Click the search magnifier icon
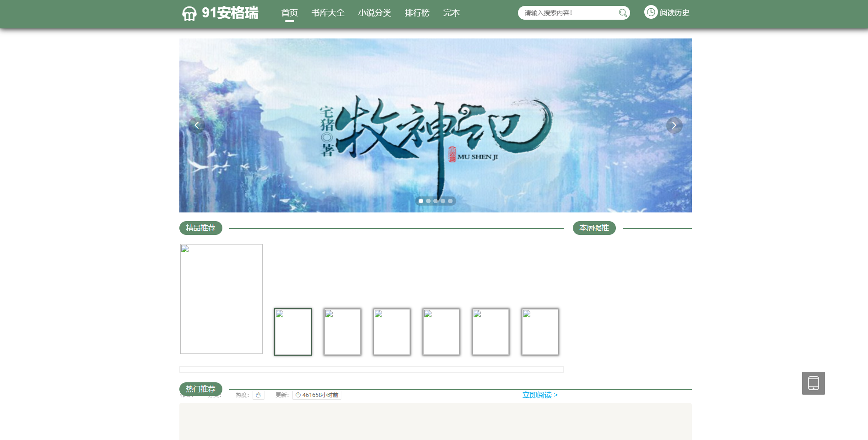 tap(622, 13)
